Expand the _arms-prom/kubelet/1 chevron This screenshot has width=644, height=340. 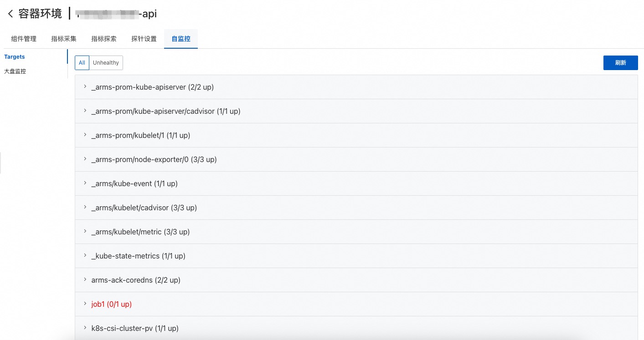point(85,135)
